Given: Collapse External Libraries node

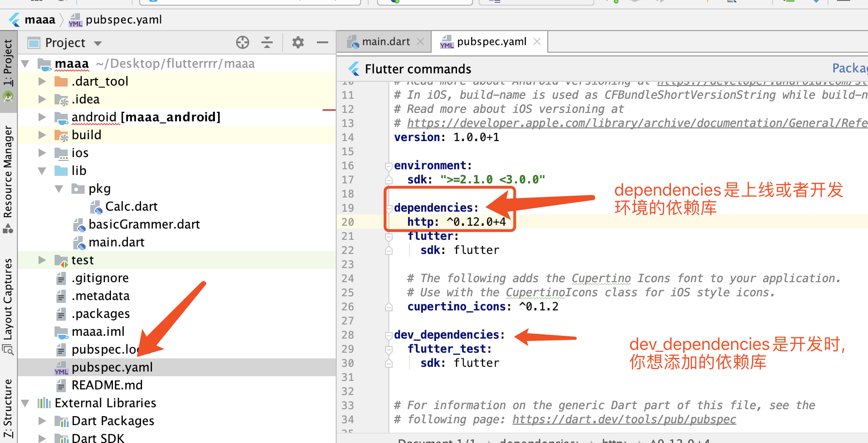Looking at the screenshot, I should coord(25,403).
